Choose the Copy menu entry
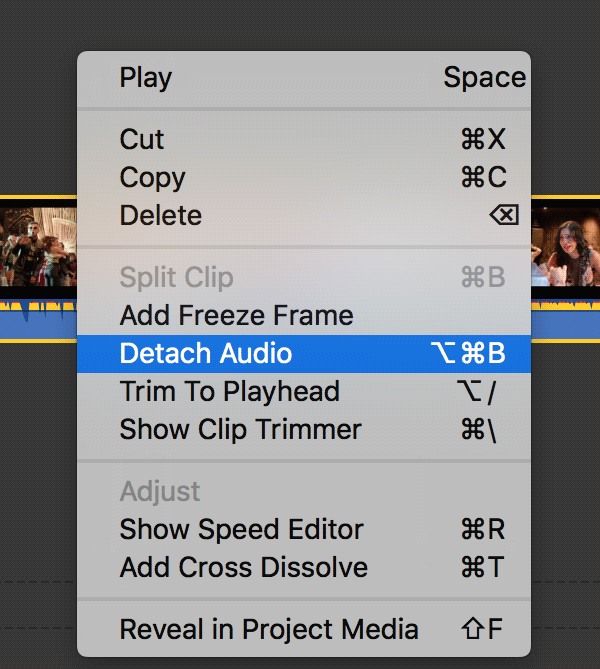 [x=152, y=177]
